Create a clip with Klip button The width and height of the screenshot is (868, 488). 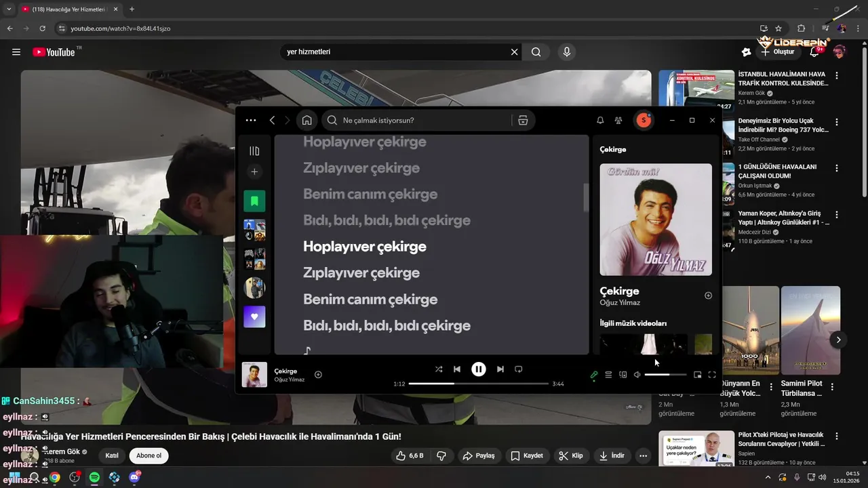click(x=571, y=455)
